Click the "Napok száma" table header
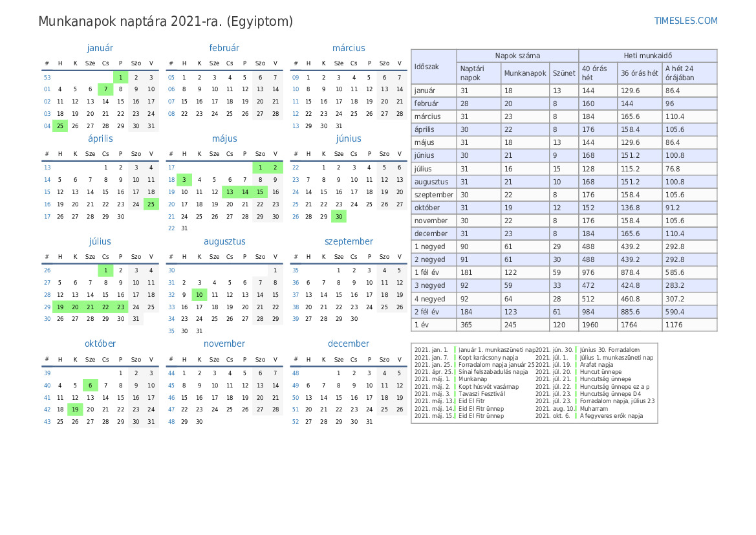This screenshot has width=756, height=535. (517, 56)
